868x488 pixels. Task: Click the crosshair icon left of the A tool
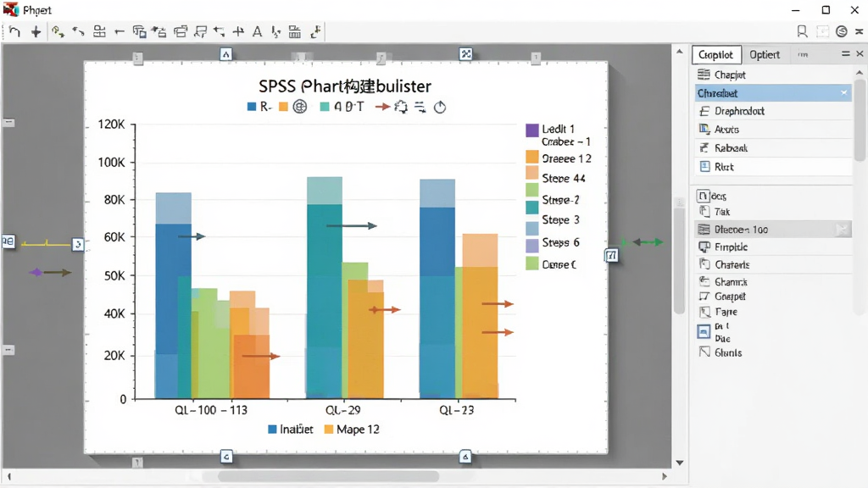point(238,31)
